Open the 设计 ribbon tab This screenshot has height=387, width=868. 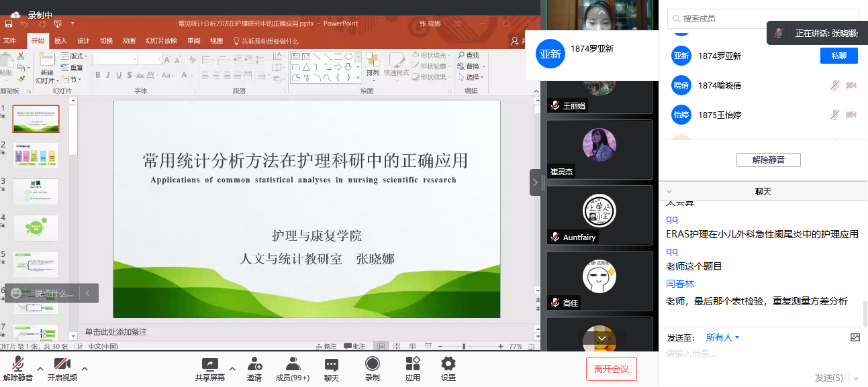83,41
